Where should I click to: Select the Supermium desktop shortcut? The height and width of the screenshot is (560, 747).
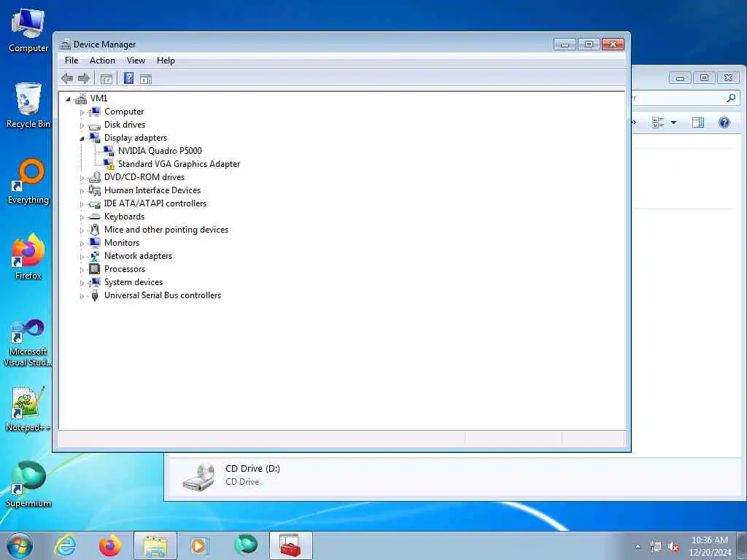(28, 484)
